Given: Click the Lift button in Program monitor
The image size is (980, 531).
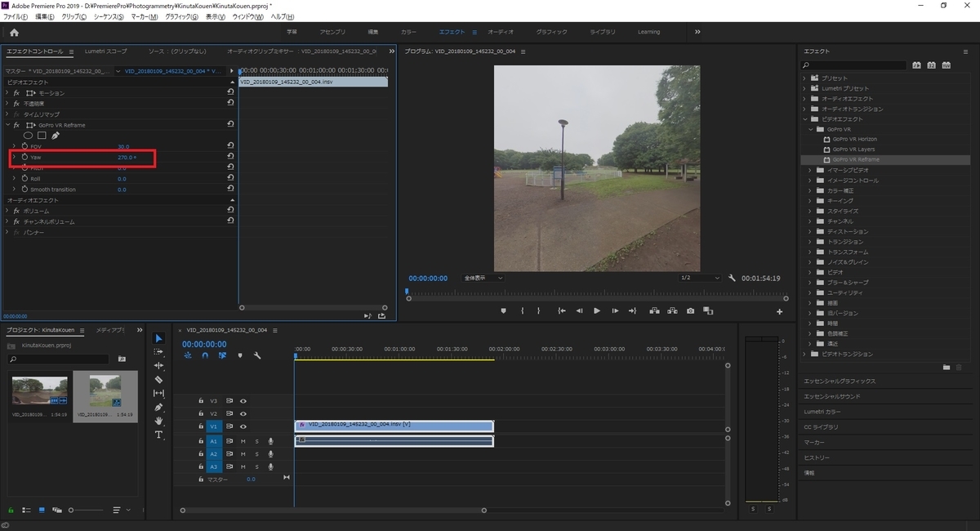Looking at the screenshot, I should click(x=654, y=310).
